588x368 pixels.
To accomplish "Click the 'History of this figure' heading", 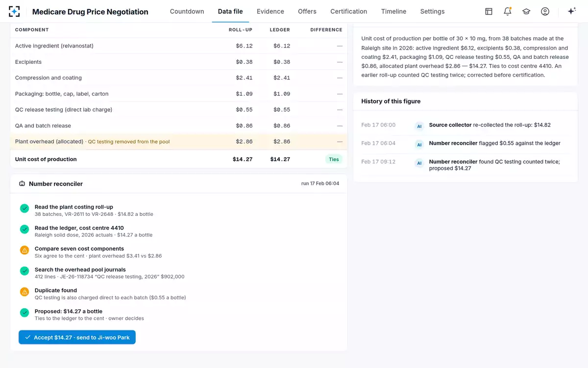I will click(391, 101).
